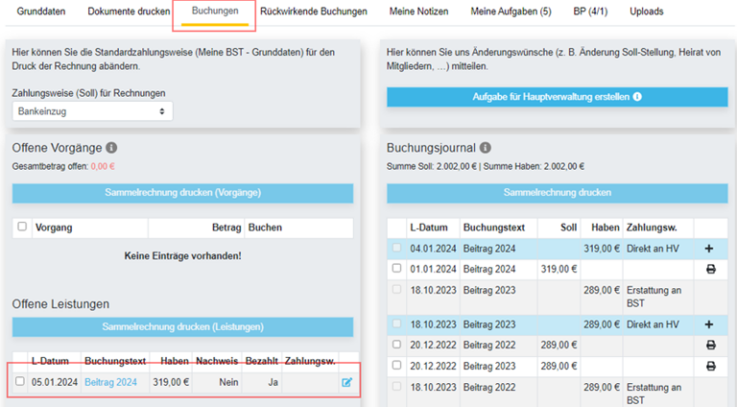Click Sammelrechnung drucken (Vorgänge) button
The height and width of the screenshot is (407, 737).
(183, 193)
